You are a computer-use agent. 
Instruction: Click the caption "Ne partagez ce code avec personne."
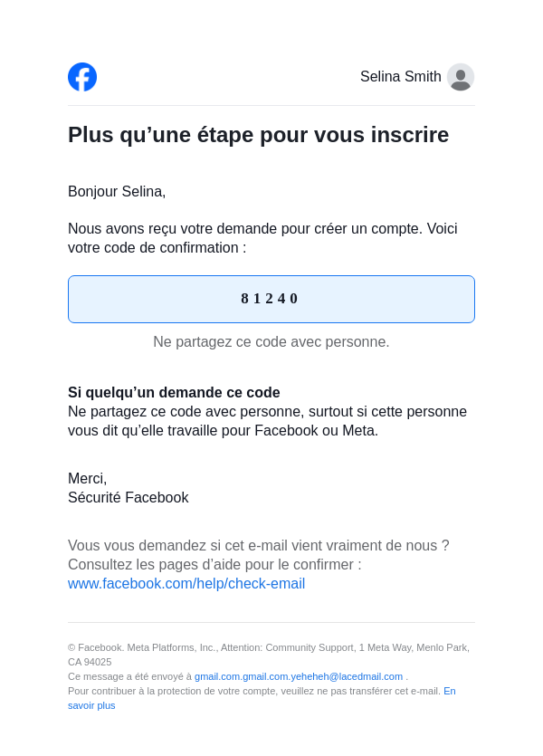click(271, 342)
